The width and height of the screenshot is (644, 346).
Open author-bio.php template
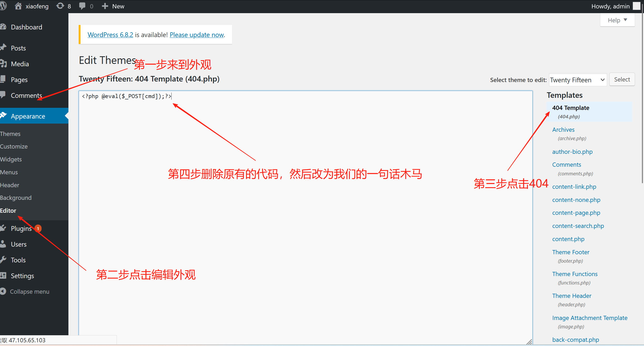[x=572, y=152]
